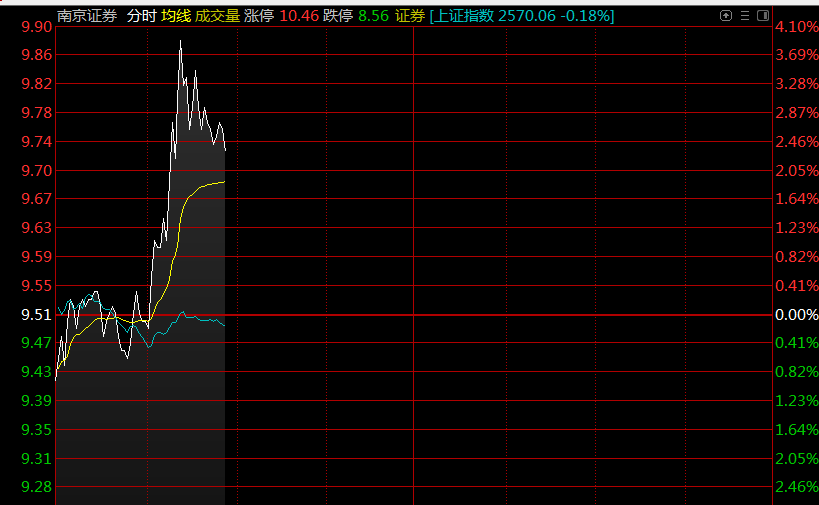Switch to the 分时 intraday view

coord(141,16)
